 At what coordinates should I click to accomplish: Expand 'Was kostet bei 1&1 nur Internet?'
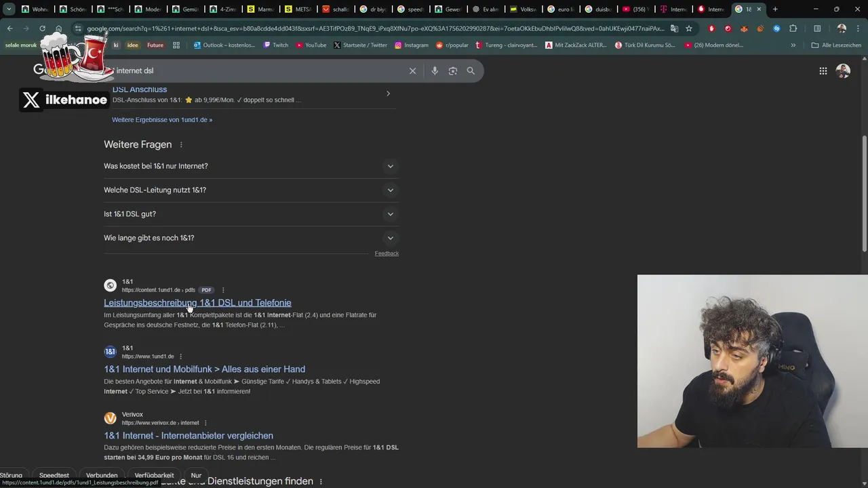[251, 166]
